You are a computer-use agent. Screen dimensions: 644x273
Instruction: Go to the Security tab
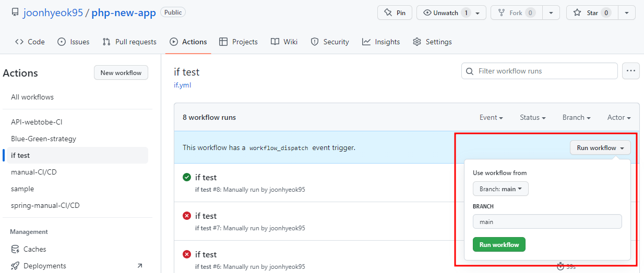[330, 42]
